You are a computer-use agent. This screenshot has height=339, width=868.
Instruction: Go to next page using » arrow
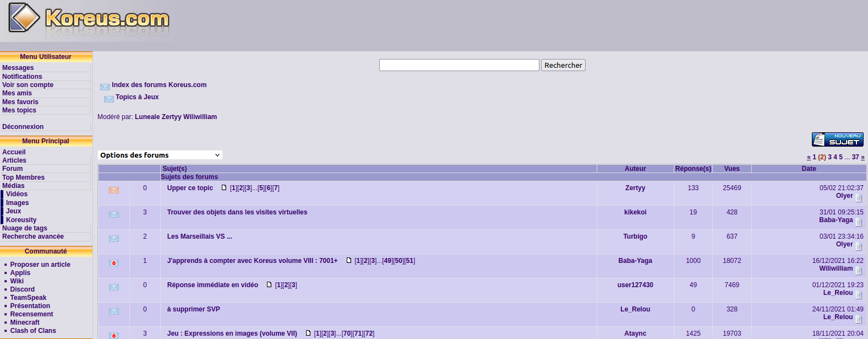click(862, 157)
